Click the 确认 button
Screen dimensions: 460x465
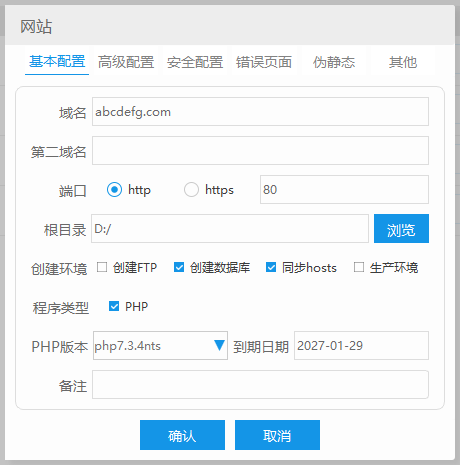[x=182, y=435]
